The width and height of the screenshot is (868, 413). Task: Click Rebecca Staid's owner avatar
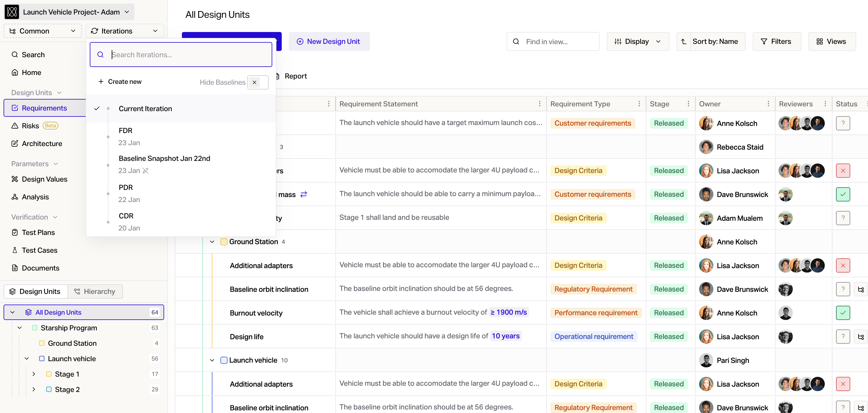click(706, 147)
